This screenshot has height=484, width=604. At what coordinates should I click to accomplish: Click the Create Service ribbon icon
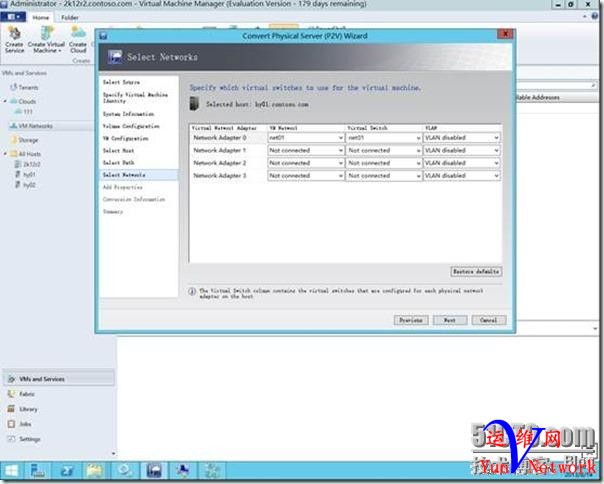coord(15,39)
